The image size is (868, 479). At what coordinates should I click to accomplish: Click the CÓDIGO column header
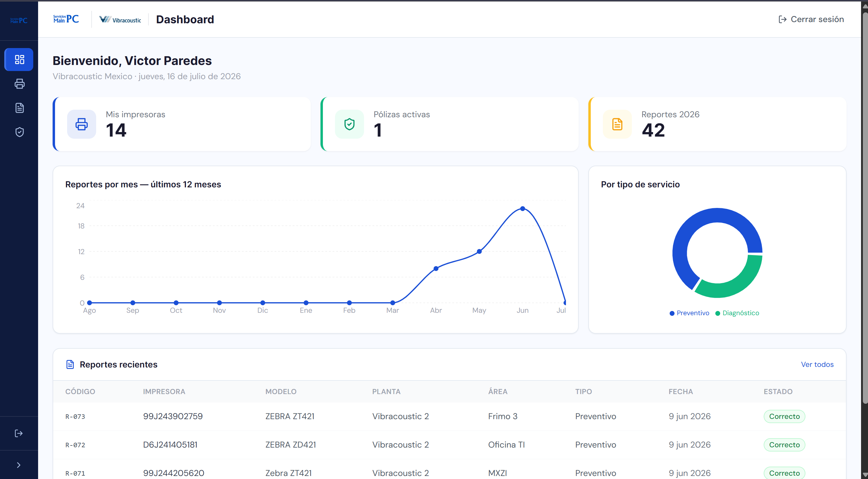[x=80, y=392]
